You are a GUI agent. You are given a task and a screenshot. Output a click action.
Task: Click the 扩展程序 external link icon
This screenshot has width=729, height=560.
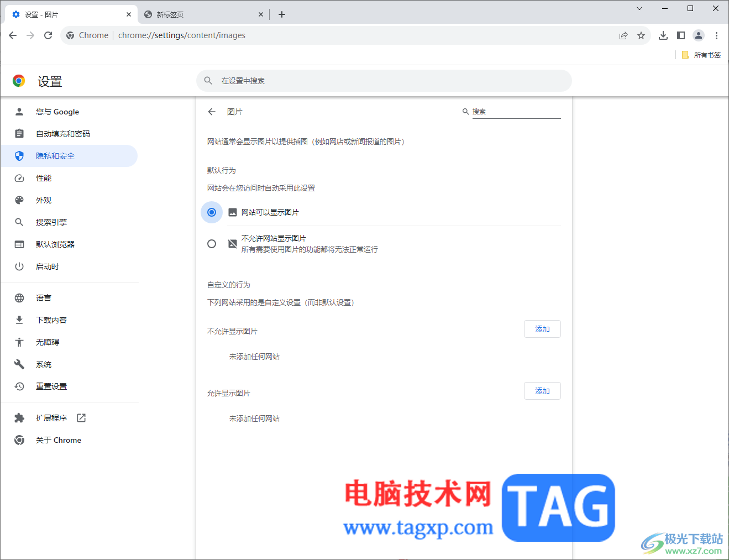click(81, 418)
